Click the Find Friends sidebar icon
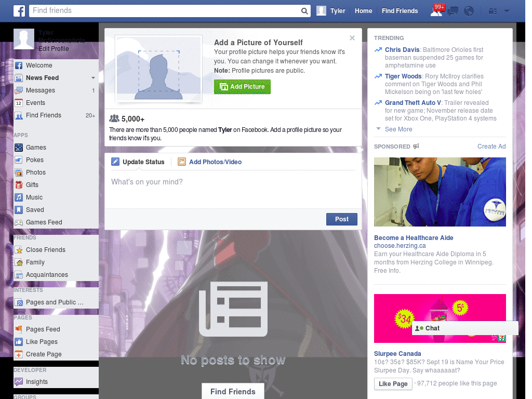 19,115
